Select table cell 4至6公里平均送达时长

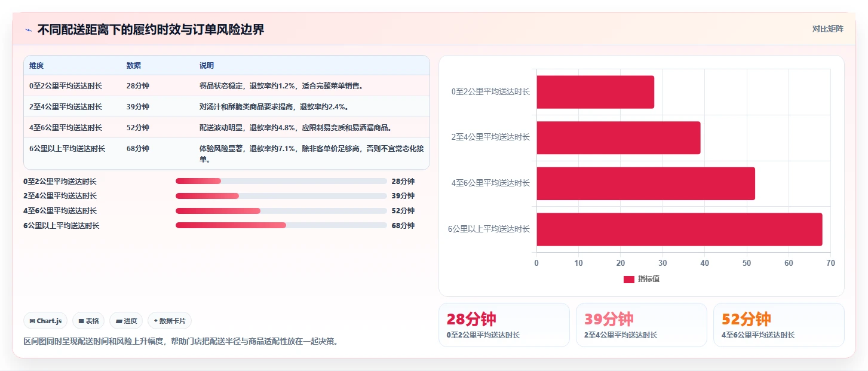click(66, 128)
